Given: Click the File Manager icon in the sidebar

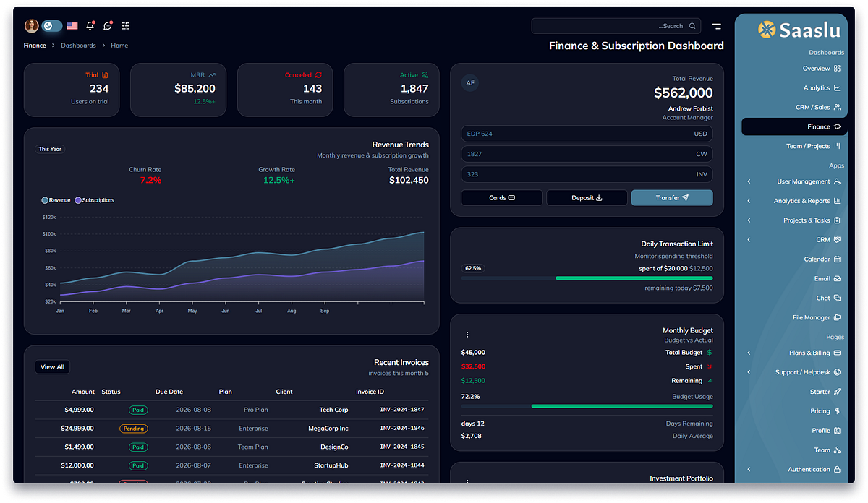Looking at the screenshot, I should [x=837, y=317].
